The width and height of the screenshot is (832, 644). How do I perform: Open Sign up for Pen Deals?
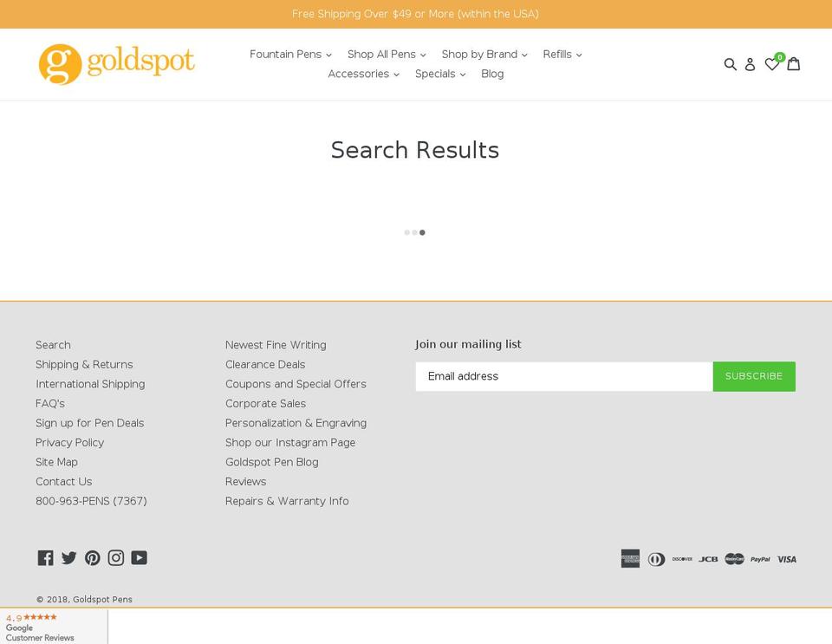[x=89, y=423]
